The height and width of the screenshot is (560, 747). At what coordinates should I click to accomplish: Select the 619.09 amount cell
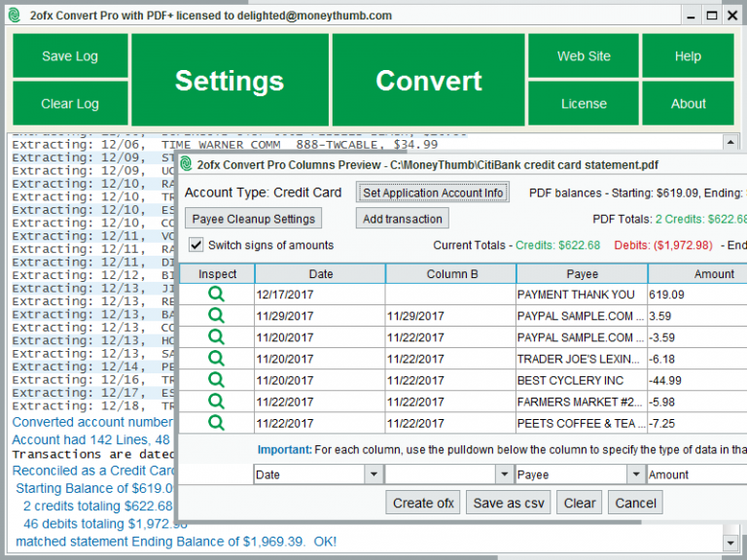point(697,295)
